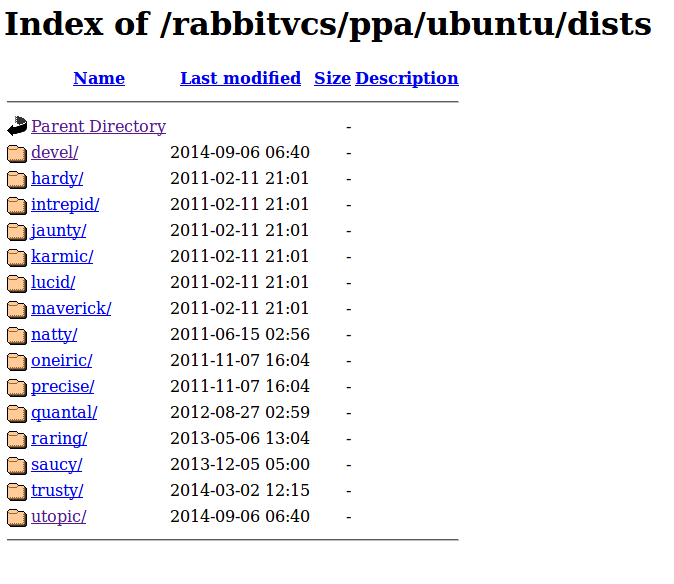Image resolution: width=674 pixels, height=584 pixels.
Task: Click the hardy/ row's date '2011-02-11 21:01'
Action: click(239, 178)
